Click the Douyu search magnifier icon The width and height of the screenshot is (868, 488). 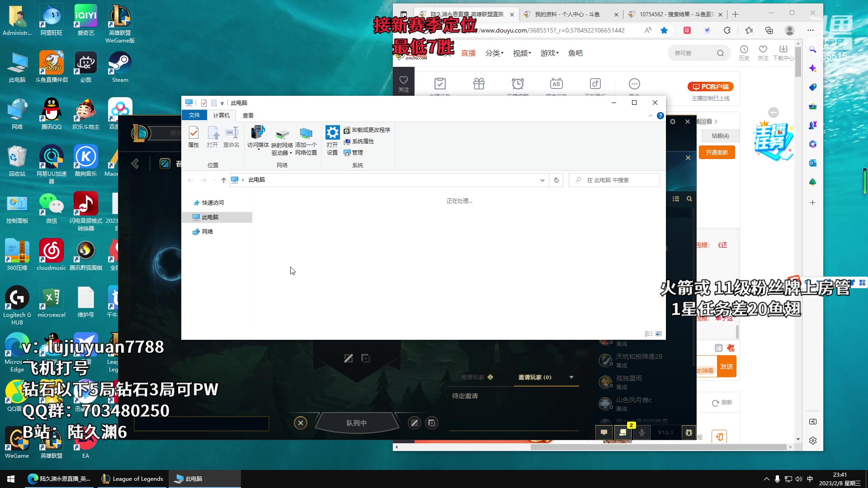point(720,53)
